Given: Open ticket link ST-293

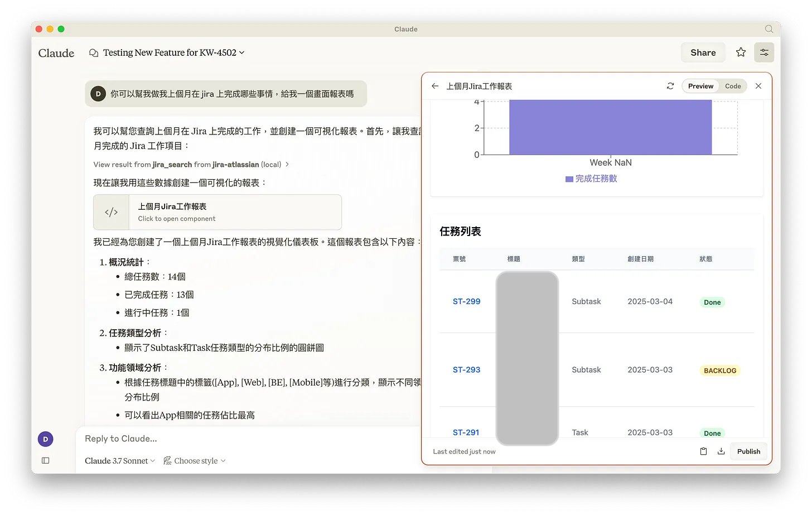Looking at the screenshot, I should 466,370.
